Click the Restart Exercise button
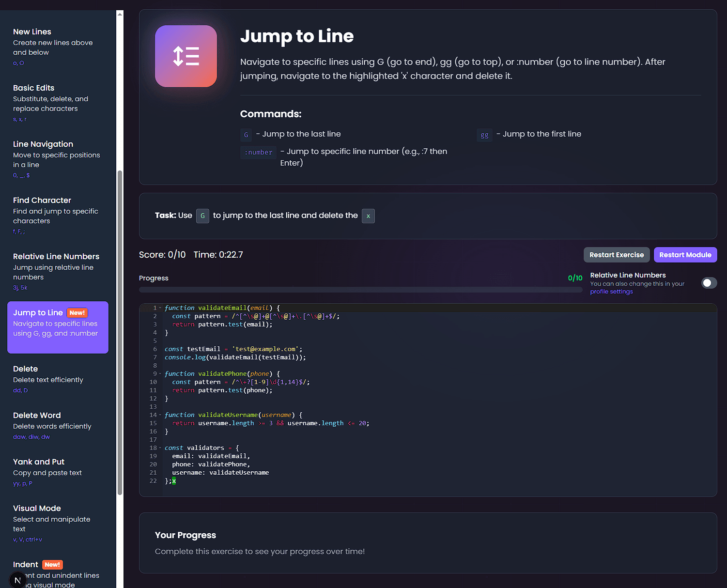Screen dimensions: 727x588 [x=617, y=254]
